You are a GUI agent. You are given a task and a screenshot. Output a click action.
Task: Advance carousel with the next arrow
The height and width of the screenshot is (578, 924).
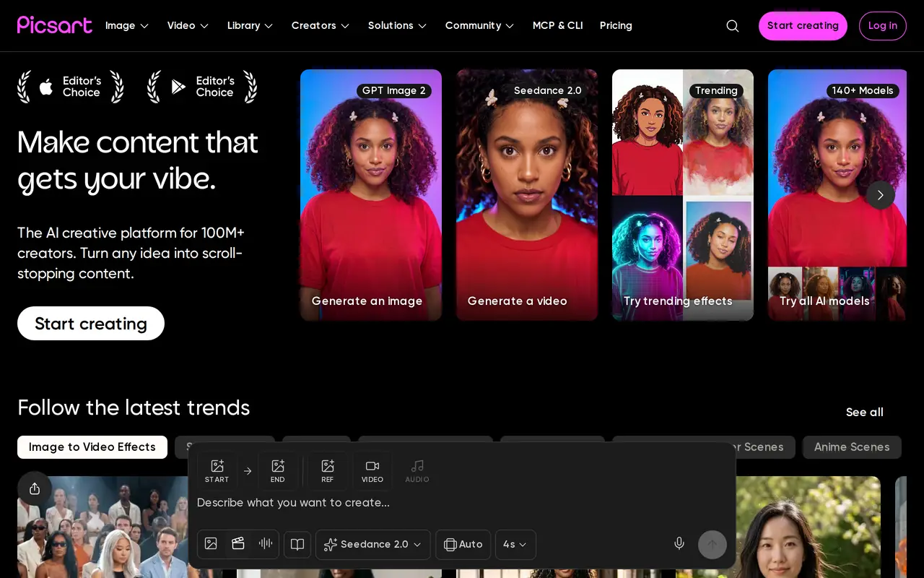[880, 195]
